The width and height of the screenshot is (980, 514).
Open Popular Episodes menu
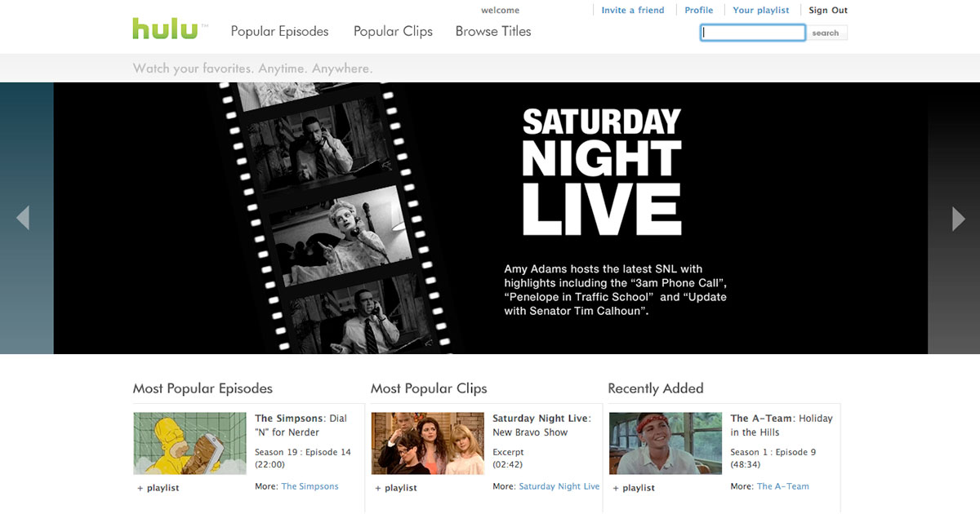tap(279, 32)
